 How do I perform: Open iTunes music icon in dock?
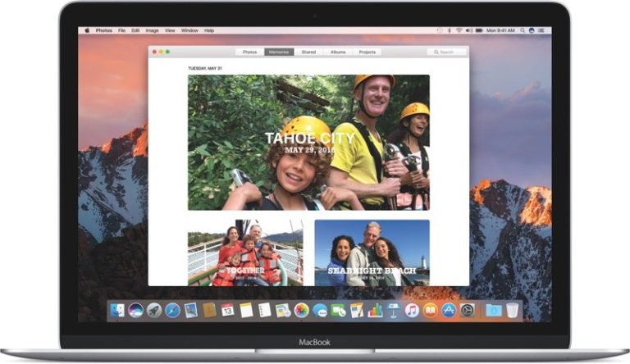[412, 311]
